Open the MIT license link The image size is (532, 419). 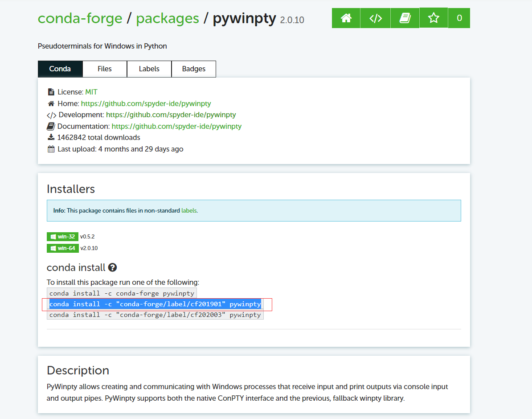[91, 91]
